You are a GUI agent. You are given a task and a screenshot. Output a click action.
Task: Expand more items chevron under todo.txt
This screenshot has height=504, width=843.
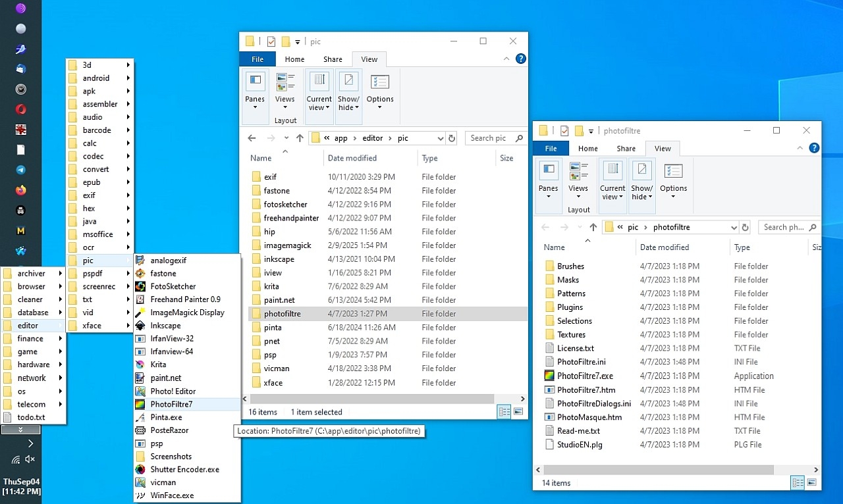coord(20,430)
